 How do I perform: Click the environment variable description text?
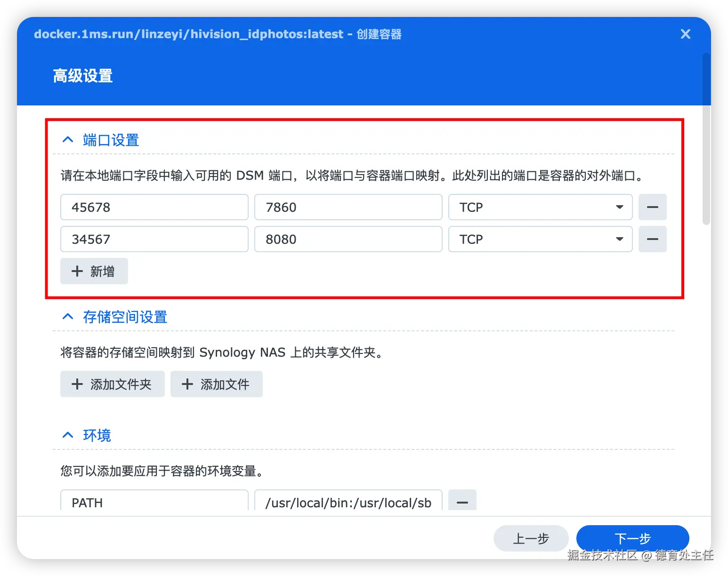[162, 471]
